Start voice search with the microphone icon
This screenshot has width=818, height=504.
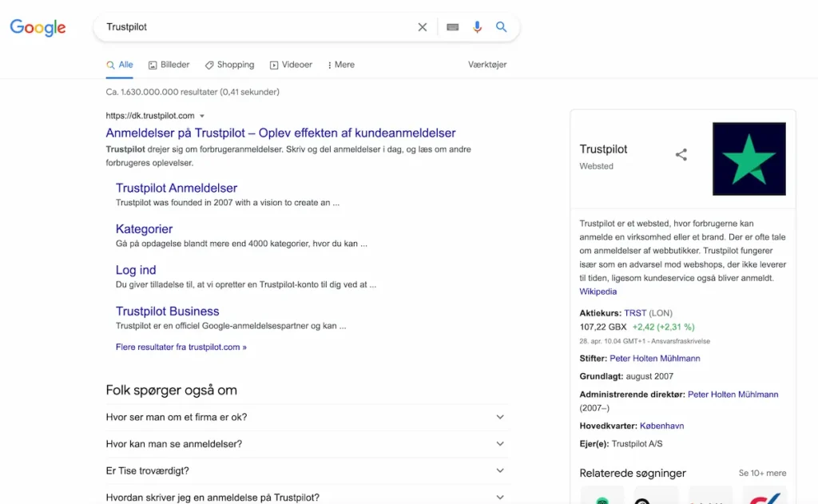coord(477,27)
